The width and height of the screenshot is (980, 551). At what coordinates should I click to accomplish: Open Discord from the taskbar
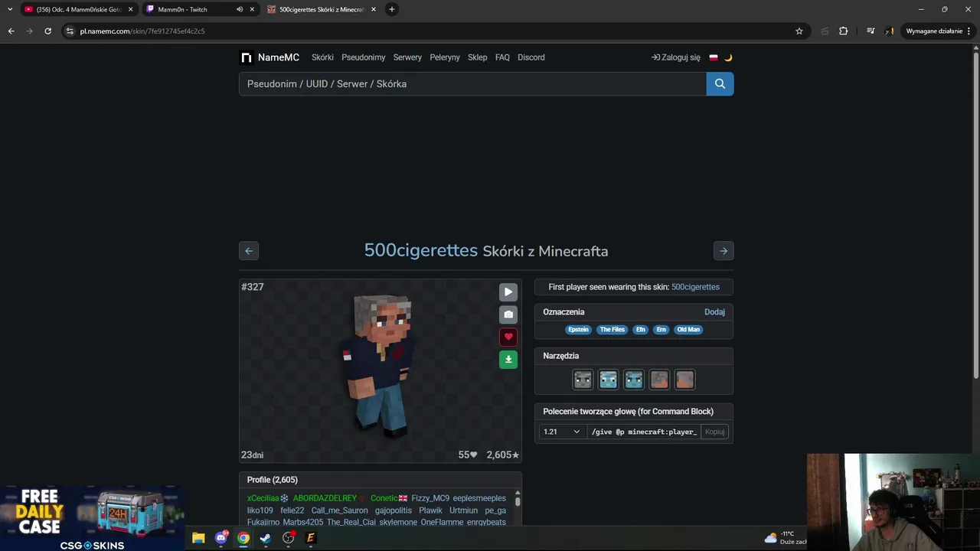click(221, 538)
